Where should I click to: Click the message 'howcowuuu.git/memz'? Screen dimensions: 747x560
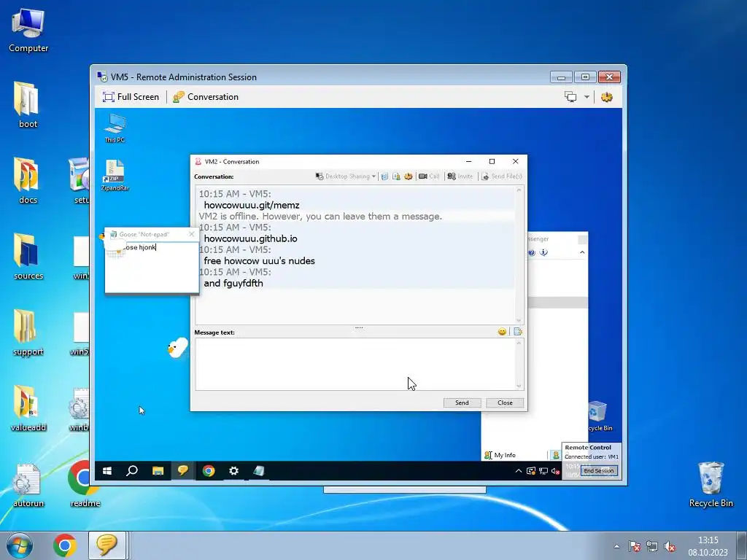pos(252,205)
